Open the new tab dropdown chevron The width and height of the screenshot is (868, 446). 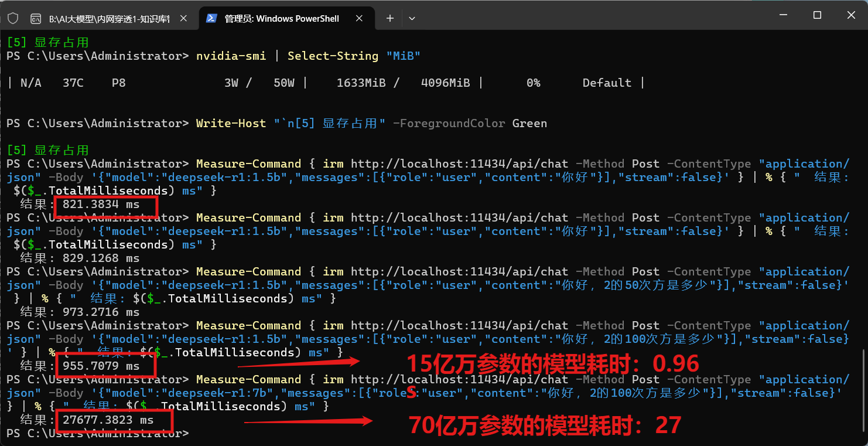click(x=412, y=18)
